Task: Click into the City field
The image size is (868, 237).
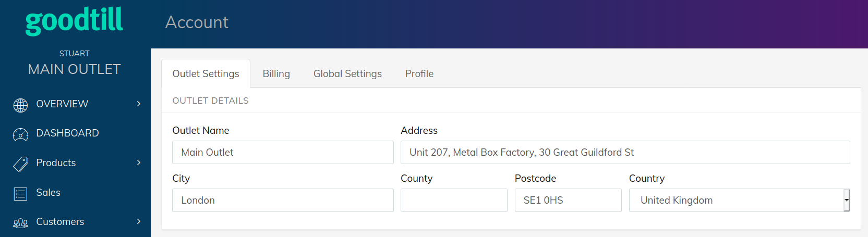Action: pos(283,200)
